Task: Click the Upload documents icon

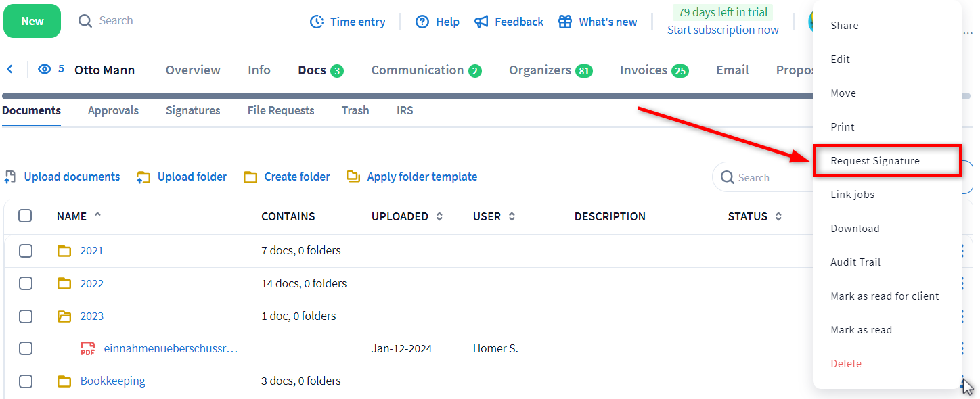Action: pyautogui.click(x=10, y=177)
